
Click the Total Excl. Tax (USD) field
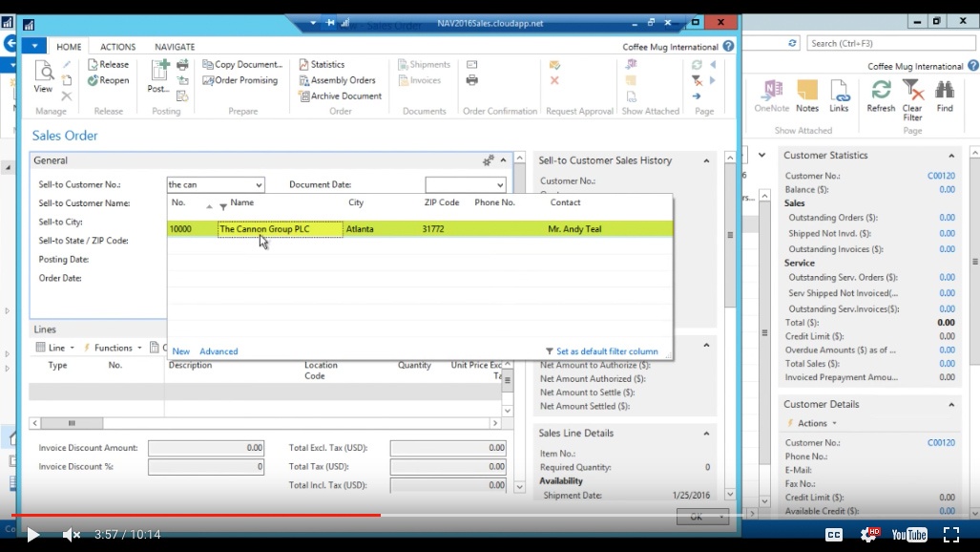pos(448,448)
